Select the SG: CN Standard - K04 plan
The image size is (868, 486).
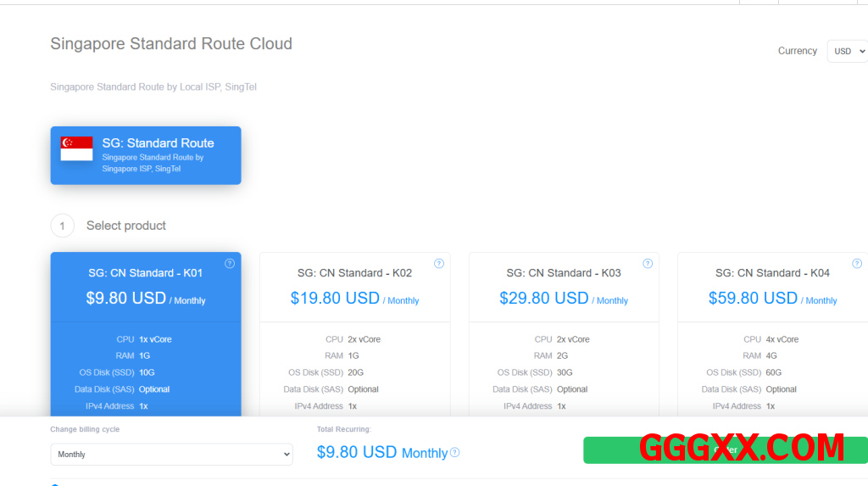click(x=772, y=273)
